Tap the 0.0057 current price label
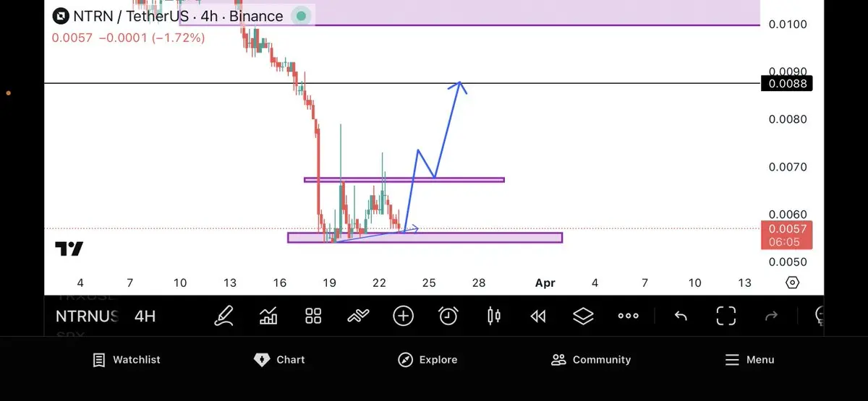868x401 pixels. (787, 236)
